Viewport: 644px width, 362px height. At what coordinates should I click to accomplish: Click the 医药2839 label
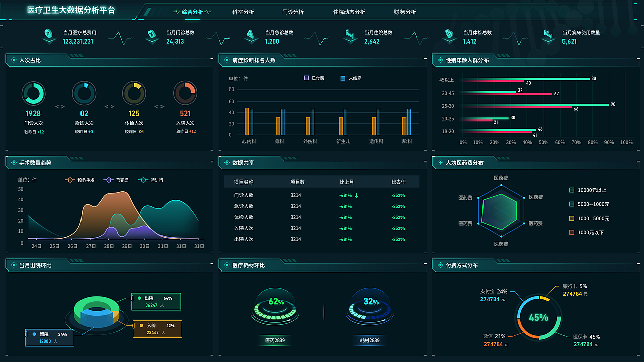point(275,340)
